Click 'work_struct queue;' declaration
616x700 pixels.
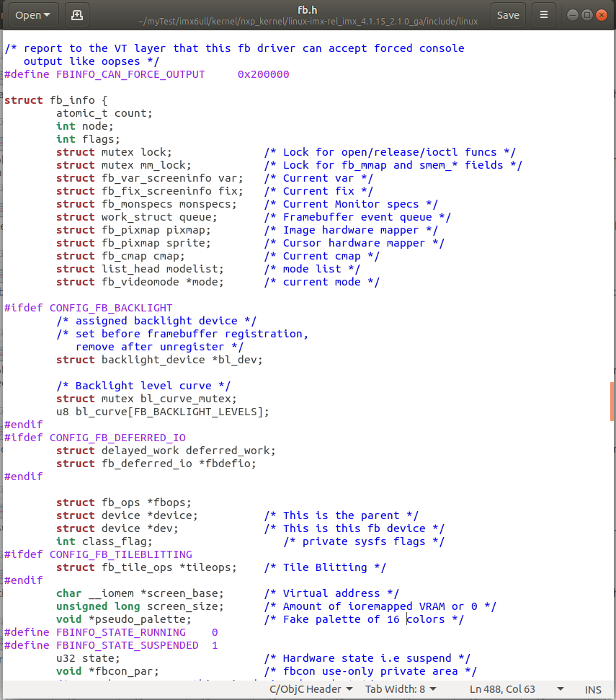159,216
